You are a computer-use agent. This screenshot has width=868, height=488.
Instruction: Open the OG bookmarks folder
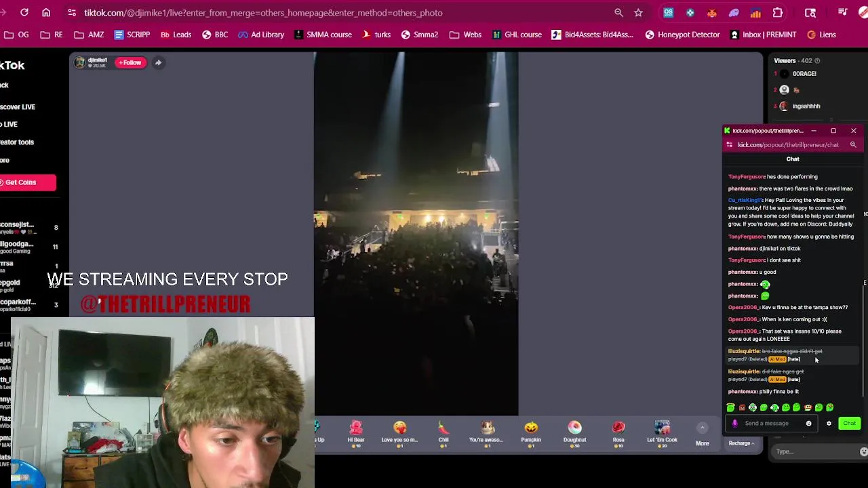click(16, 35)
